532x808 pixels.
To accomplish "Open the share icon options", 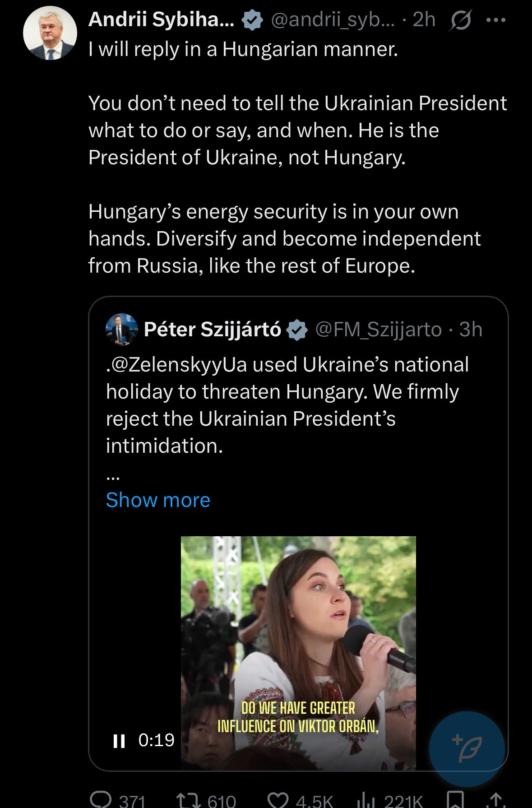I will coord(495,800).
